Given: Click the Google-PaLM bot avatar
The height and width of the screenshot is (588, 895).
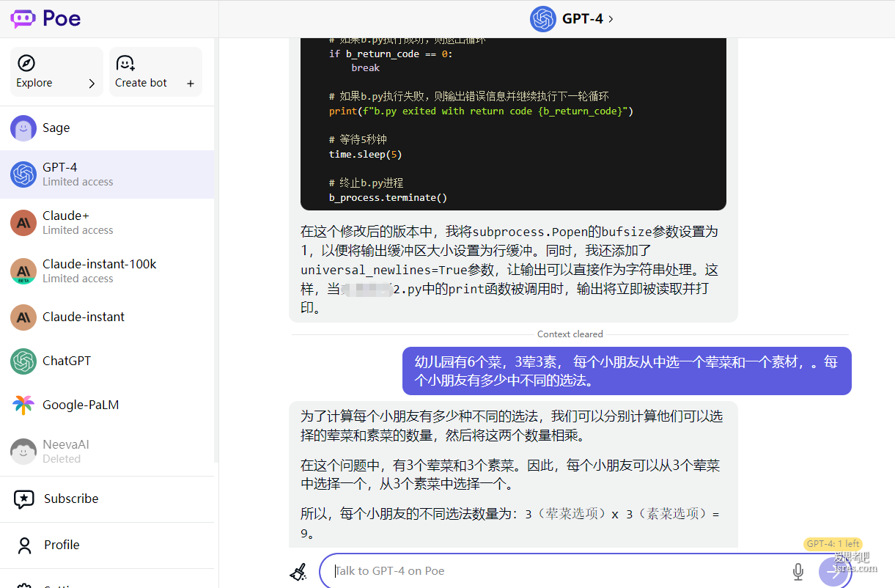Looking at the screenshot, I should [x=23, y=405].
